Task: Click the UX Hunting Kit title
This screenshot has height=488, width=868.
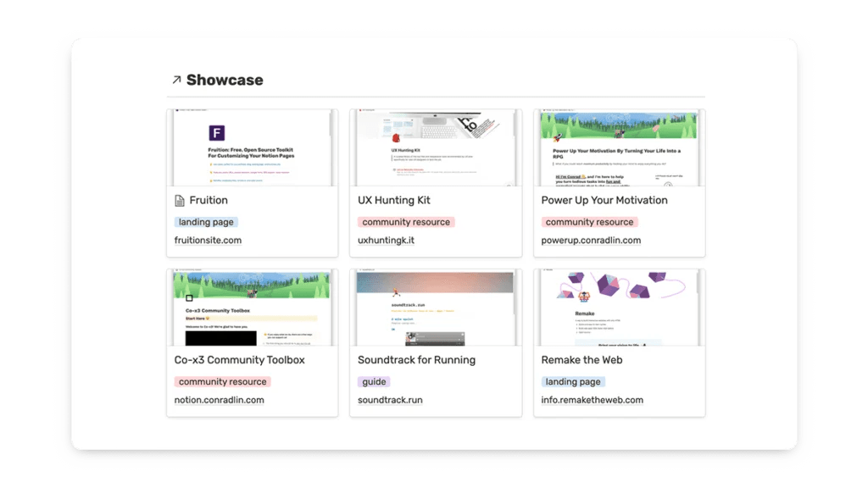Action: (393, 200)
